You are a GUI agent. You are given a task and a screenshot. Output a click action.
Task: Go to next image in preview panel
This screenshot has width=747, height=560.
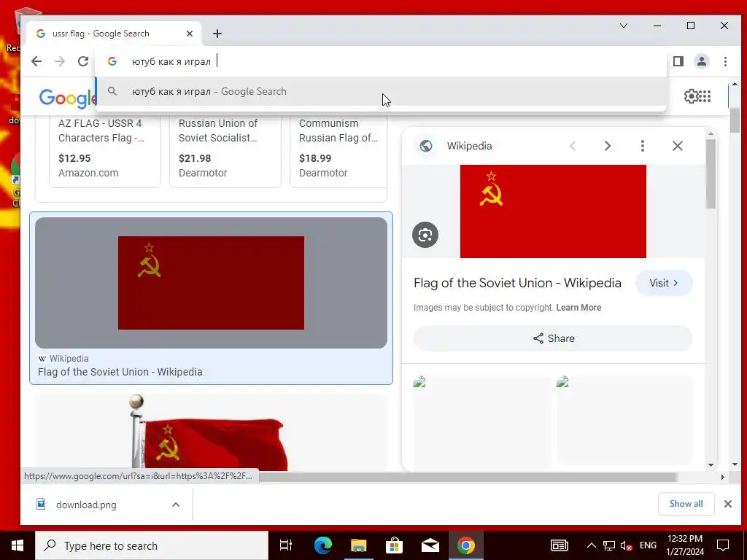pyautogui.click(x=608, y=146)
